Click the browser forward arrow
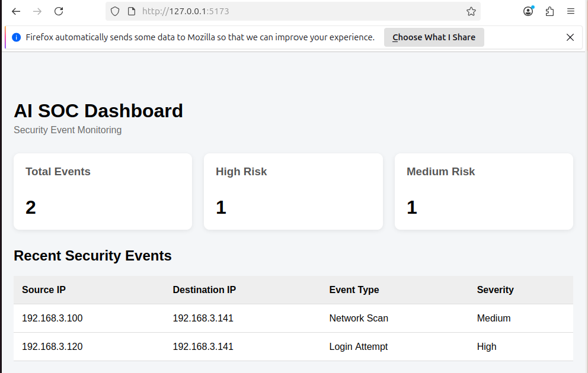Screen dimensions: 588x373 37,11
